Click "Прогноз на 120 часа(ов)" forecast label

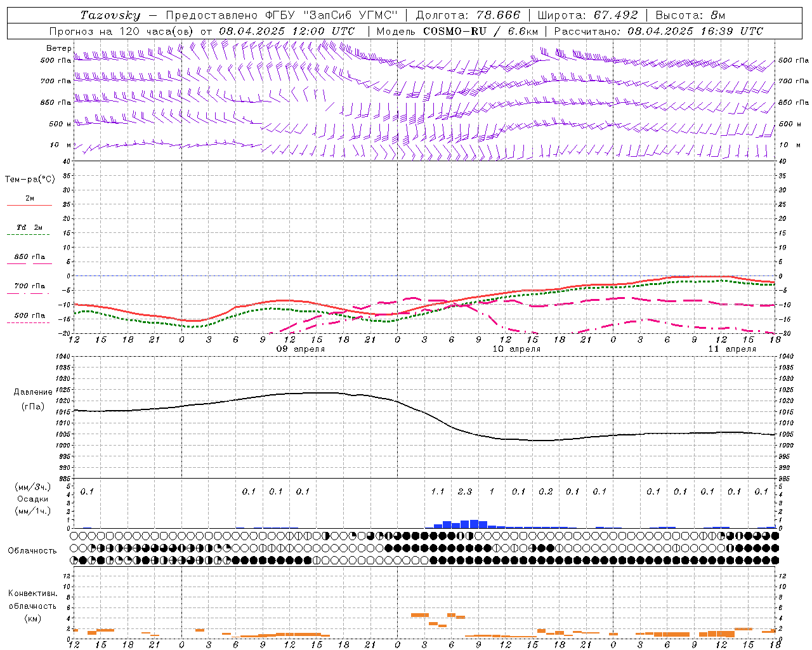tap(122, 31)
